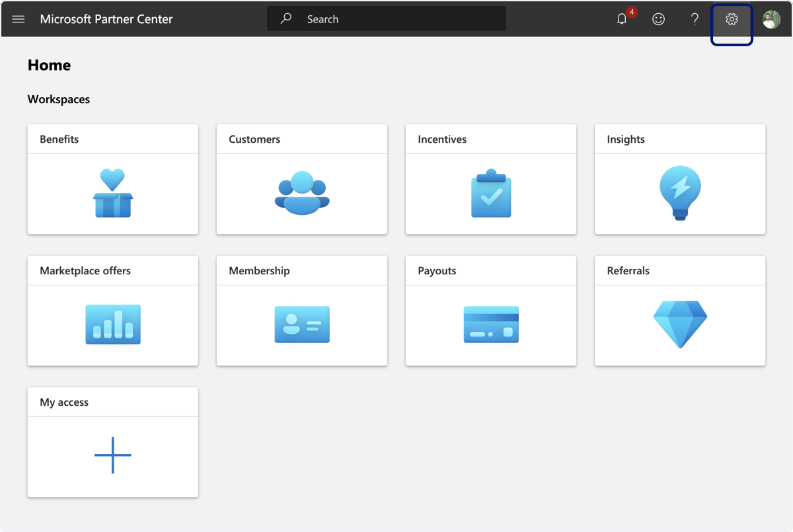Open the hamburger navigation menu

tap(19, 19)
